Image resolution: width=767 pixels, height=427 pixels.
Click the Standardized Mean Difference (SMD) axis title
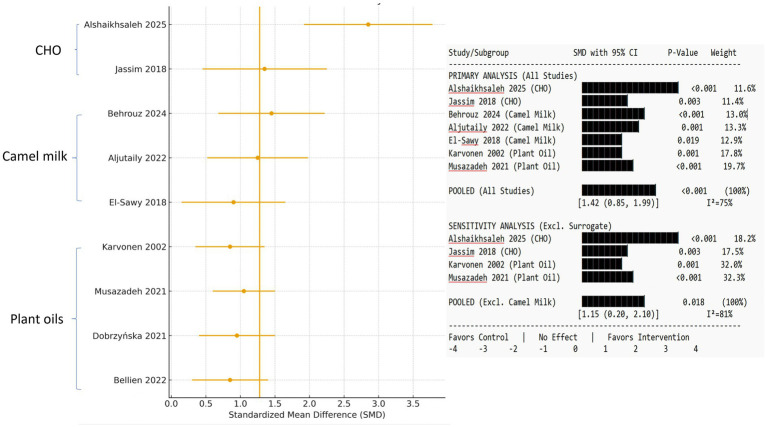tap(307, 415)
